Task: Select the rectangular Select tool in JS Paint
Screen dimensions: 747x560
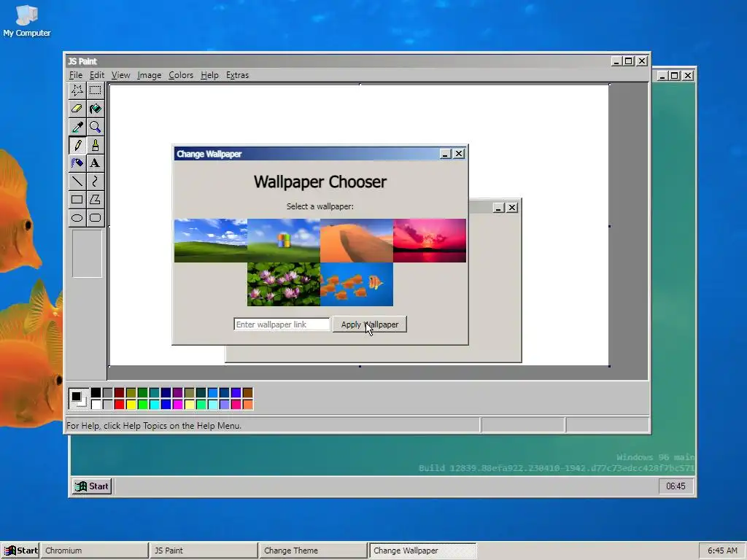Action: [x=96, y=90]
